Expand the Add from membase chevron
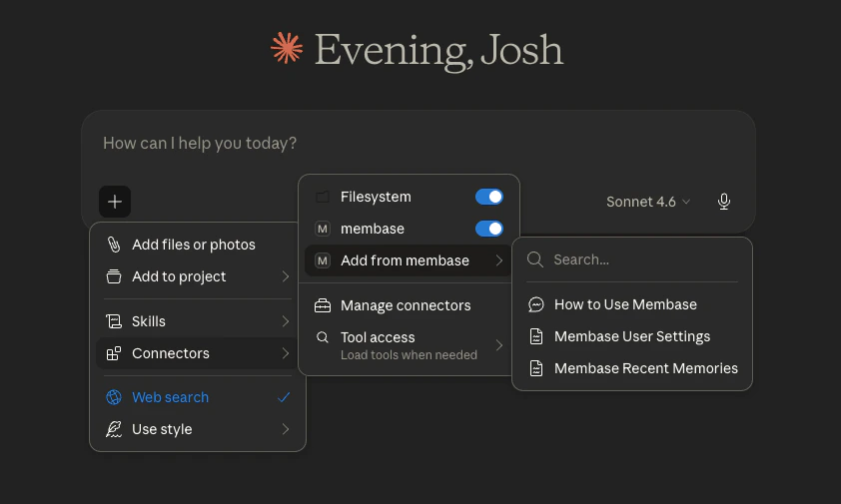Screen dimensions: 841x504 pos(499,260)
